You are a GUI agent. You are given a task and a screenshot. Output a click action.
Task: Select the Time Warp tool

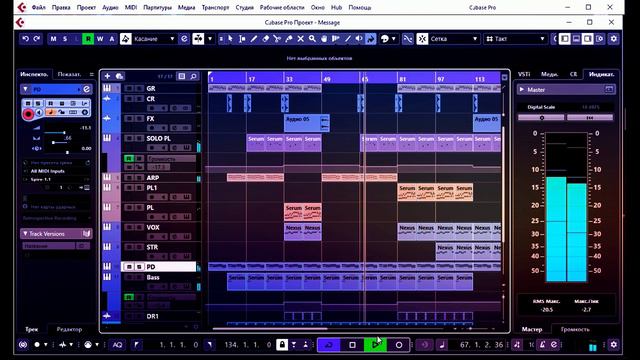pos(336,39)
